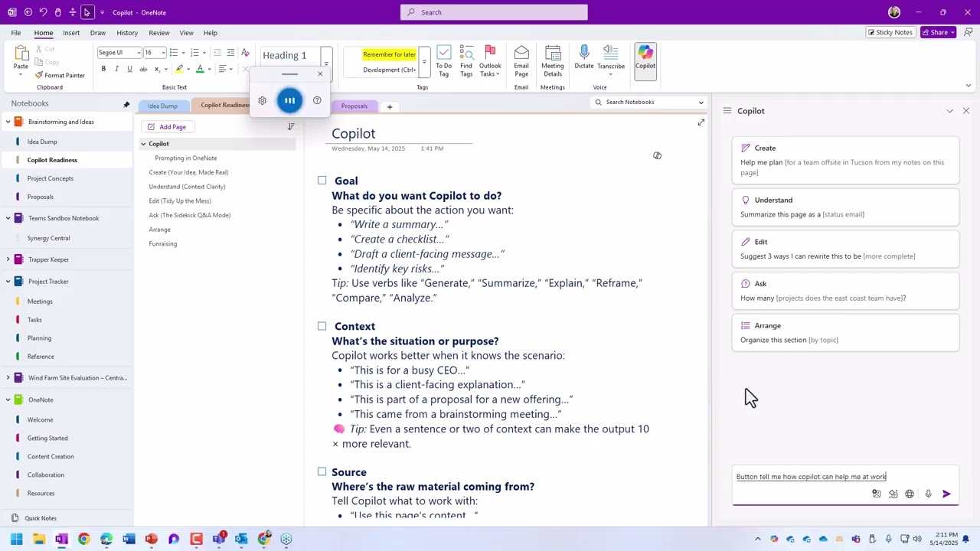Open Sticky Notes
The image size is (980, 551).
coord(889,32)
